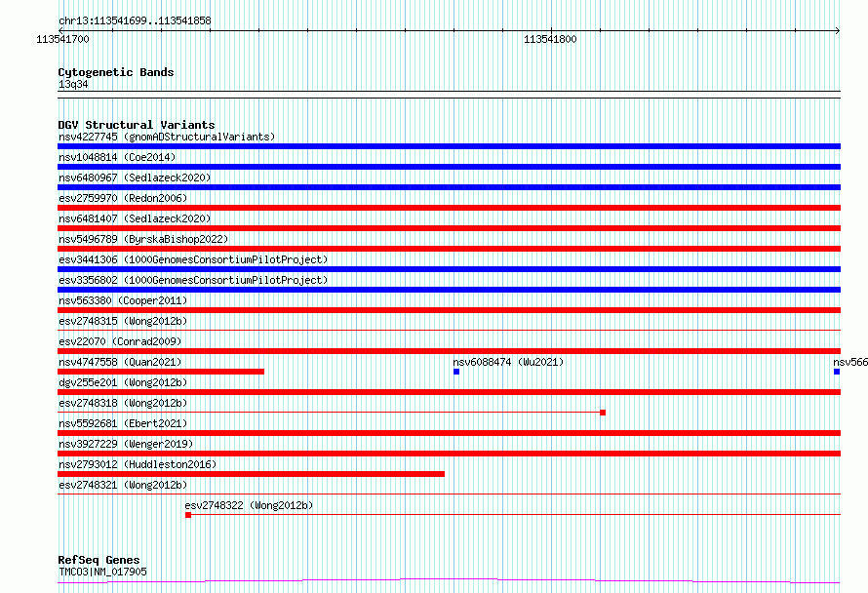Click the Cytogenetic Bands track heading

point(116,72)
